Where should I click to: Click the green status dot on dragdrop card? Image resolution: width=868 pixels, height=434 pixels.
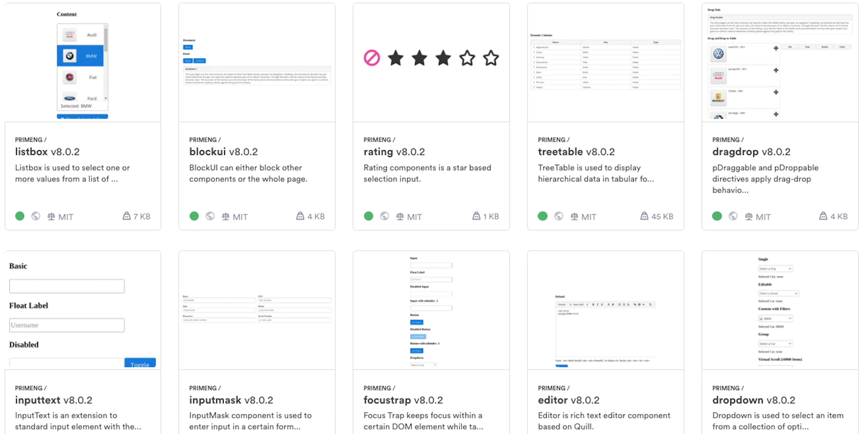point(717,216)
